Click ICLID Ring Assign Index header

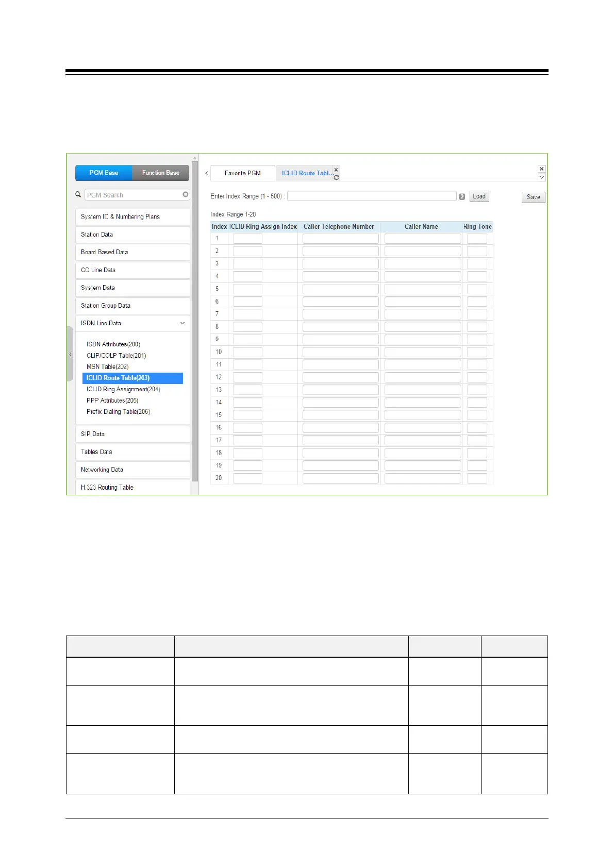point(263,227)
